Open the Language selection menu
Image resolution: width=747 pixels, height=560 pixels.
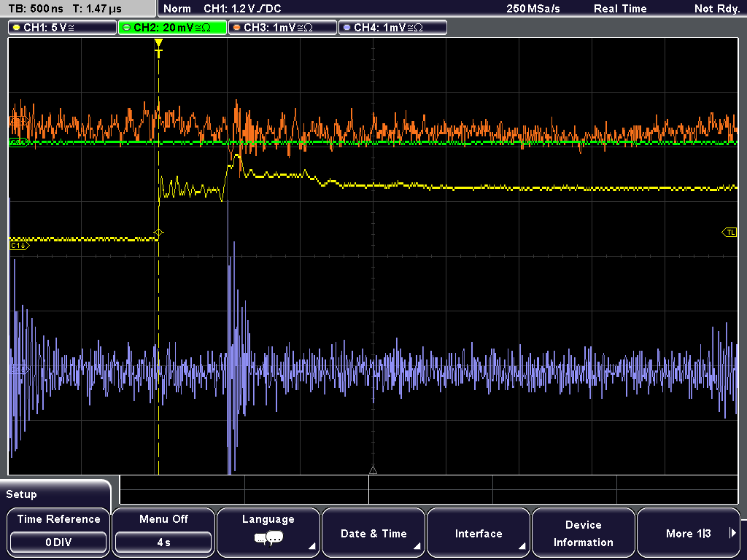268,532
